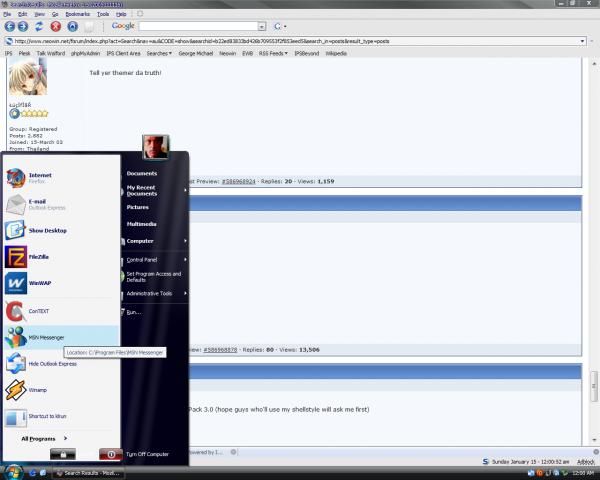This screenshot has width=600, height=480.
Task: Expand the Control Panel submenu
Action: (x=186, y=260)
